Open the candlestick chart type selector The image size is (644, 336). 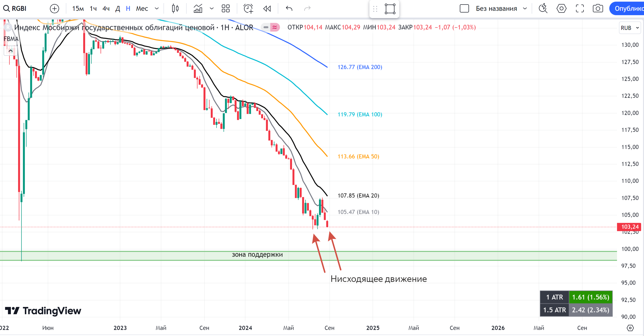(x=175, y=8)
